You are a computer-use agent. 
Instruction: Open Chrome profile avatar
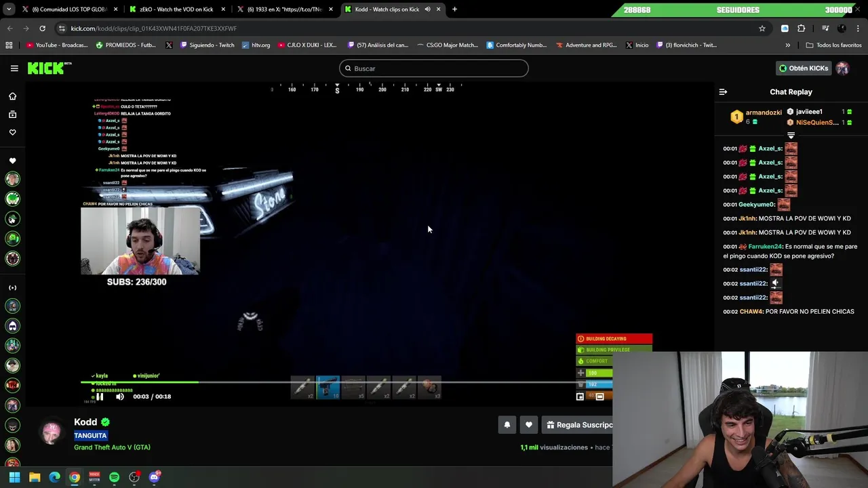tap(842, 28)
